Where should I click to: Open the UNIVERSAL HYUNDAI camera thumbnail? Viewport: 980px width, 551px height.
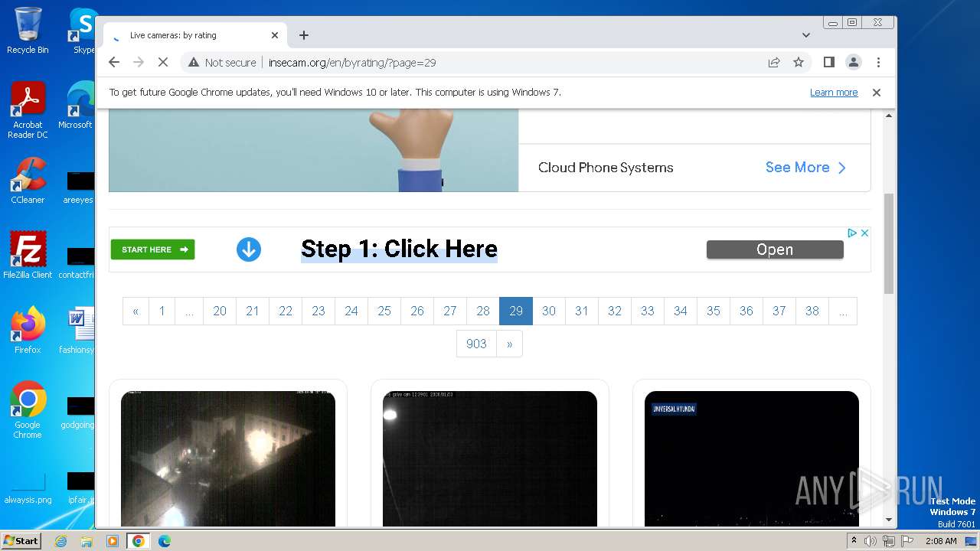[752, 458]
